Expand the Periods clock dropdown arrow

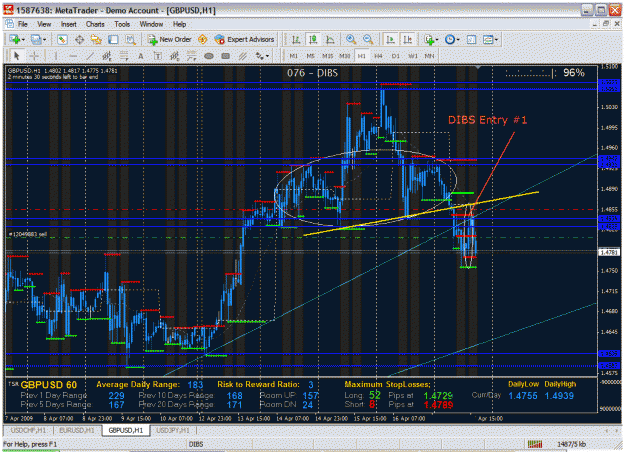click(458, 40)
